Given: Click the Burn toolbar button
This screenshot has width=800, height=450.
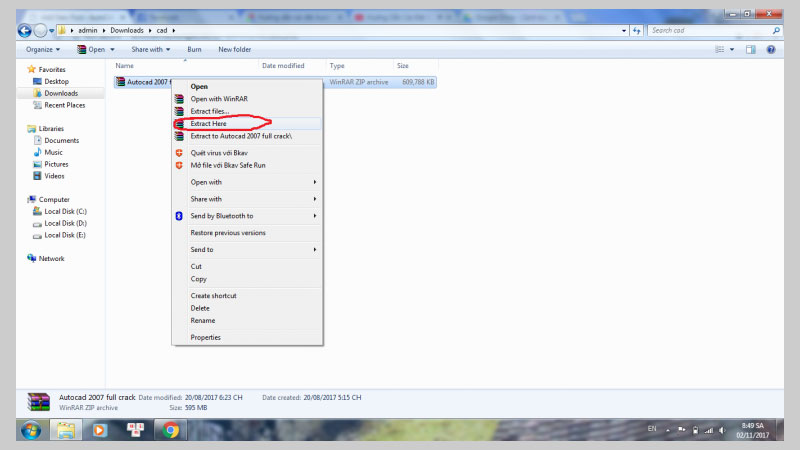Looking at the screenshot, I should click(x=194, y=49).
